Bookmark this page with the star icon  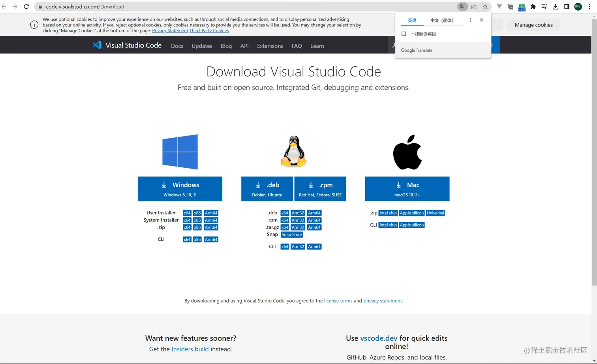[x=485, y=7]
